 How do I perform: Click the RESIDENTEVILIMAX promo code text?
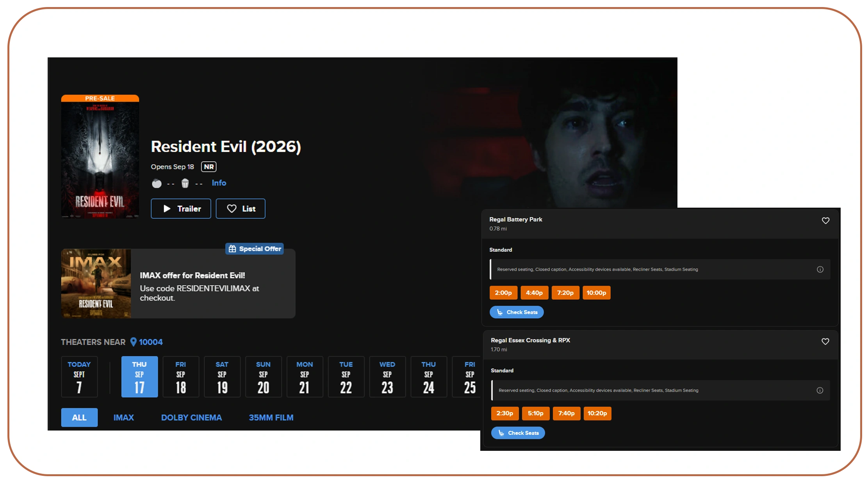[214, 288]
